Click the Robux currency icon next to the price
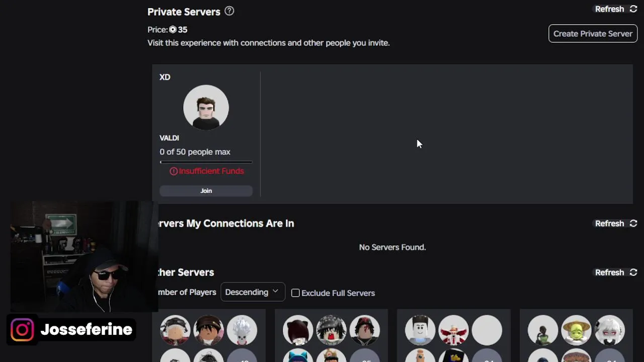The image size is (644, 362). (173, 30)
